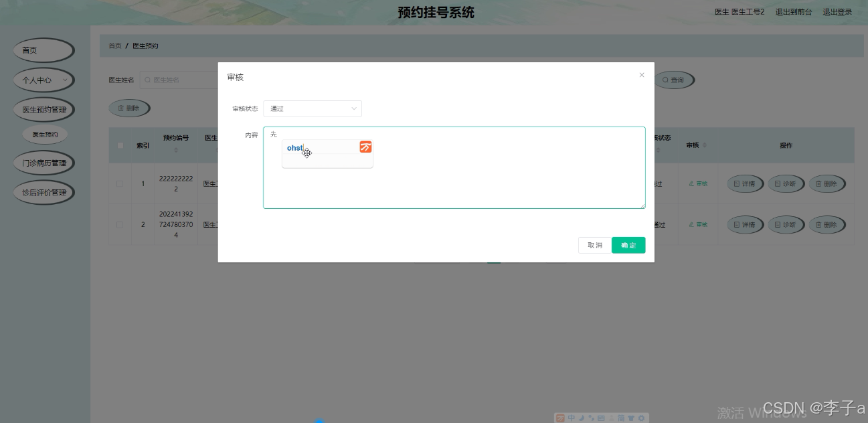The width and height of the screenshot is (868, 423).
Task: Open the soft keyboard icon on the IME toolbar
Action: pos(600,418)
